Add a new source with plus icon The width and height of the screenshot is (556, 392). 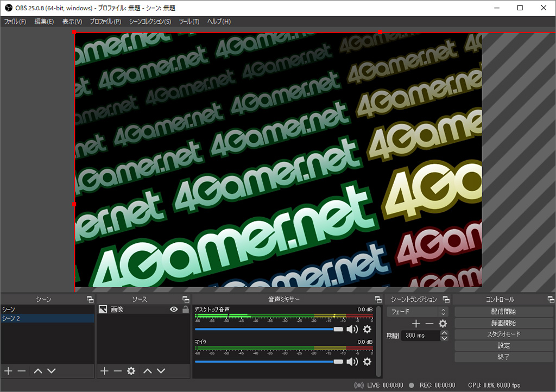click(x=104, y=371)
